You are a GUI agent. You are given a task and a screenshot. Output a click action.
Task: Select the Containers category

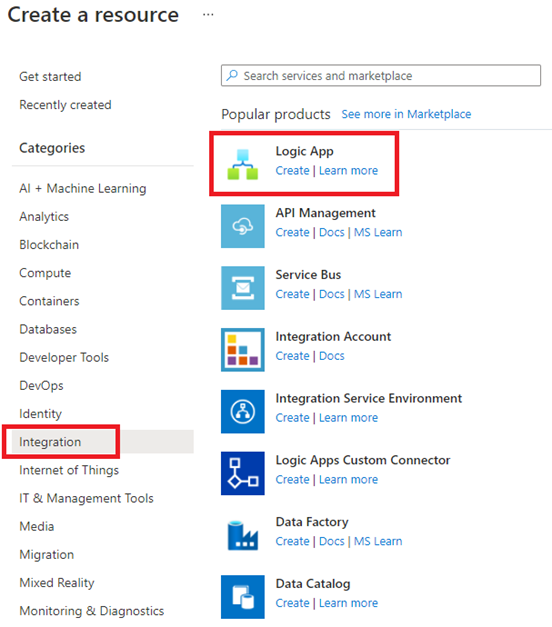(x=49, y=301)
